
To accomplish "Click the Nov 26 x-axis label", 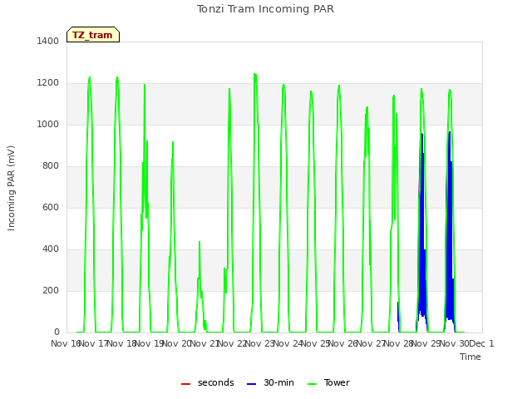I will 343,343.
